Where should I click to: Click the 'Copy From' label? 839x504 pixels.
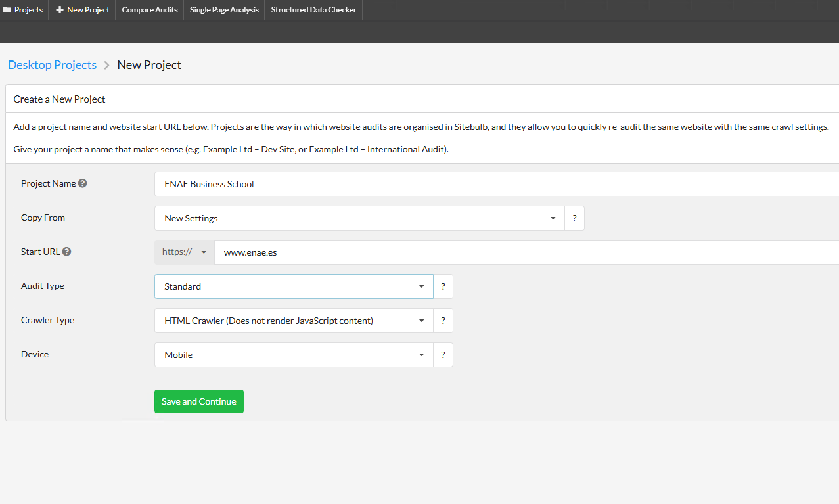(43, 218)
